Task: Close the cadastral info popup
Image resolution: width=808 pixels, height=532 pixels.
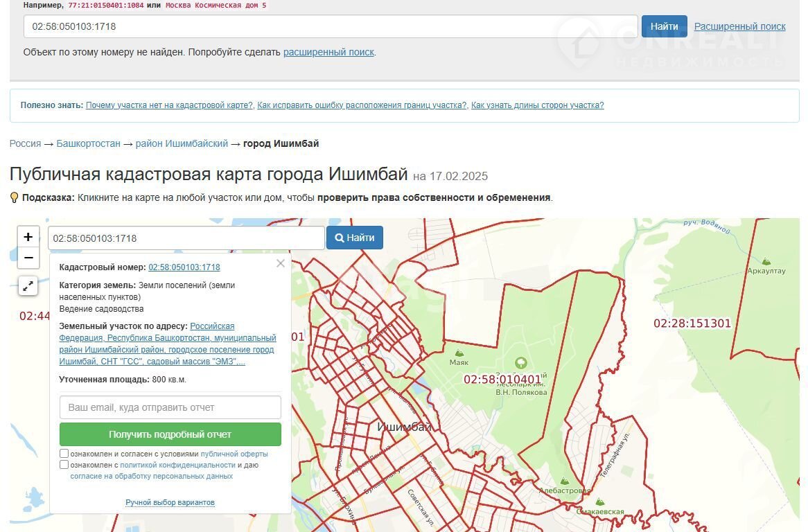Action: click(280, 263)
